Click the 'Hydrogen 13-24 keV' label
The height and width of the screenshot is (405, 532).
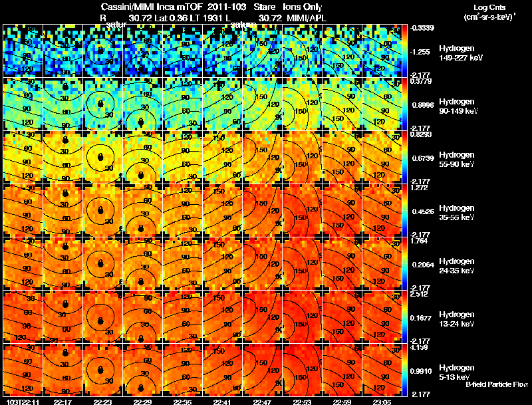(x=457, y=319)
